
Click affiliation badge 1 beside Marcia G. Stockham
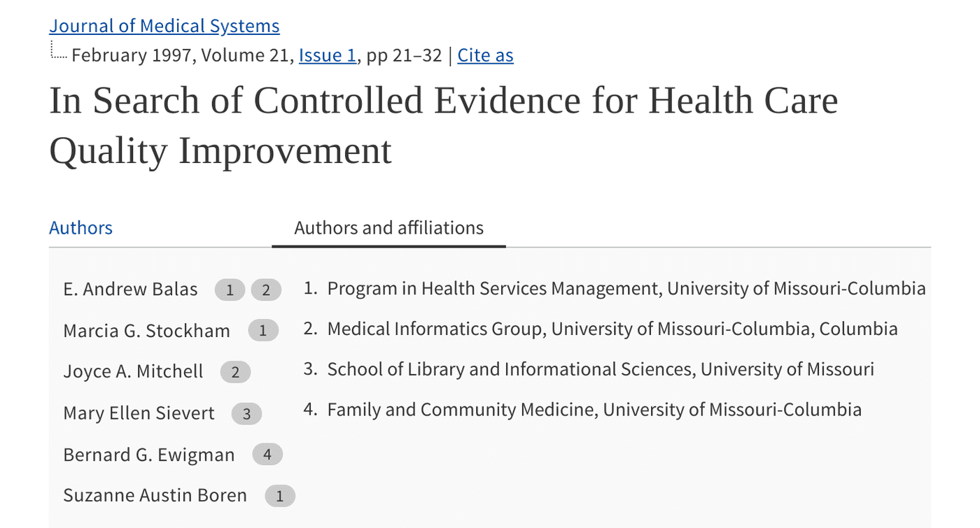[263, 331]
